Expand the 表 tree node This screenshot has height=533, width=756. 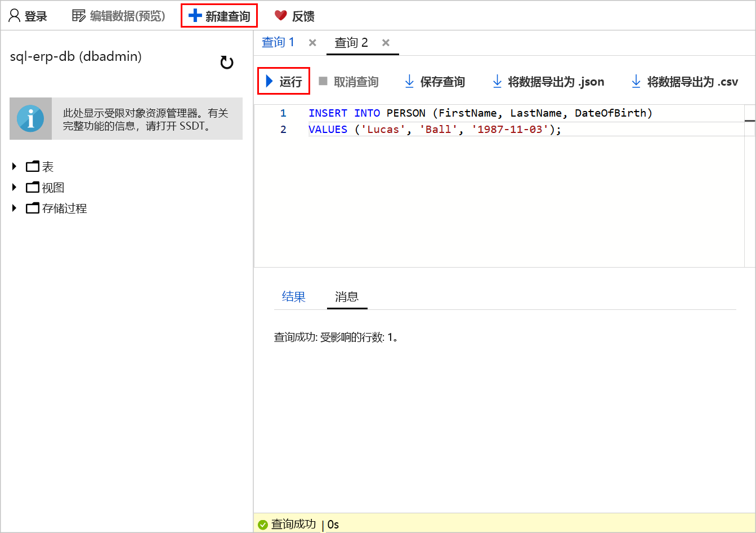tap(15, 167)
